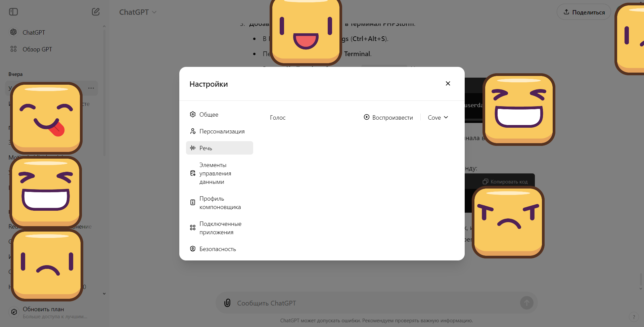Image resolution: width=644 pixels, height=327 pixels.
Task: Open the ChatGPT model selector dropdown
Action: (x=138, y=12)
